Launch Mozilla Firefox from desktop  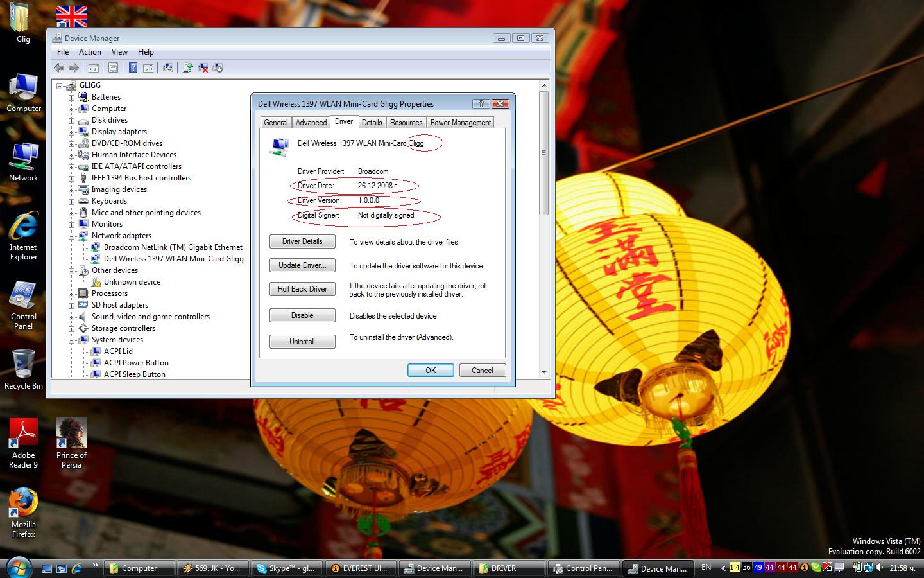(x=24, y=512)
